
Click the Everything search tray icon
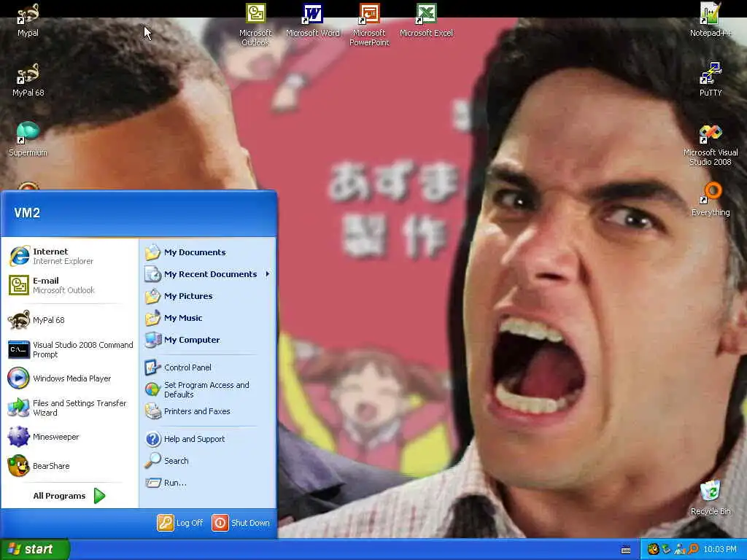693,549
